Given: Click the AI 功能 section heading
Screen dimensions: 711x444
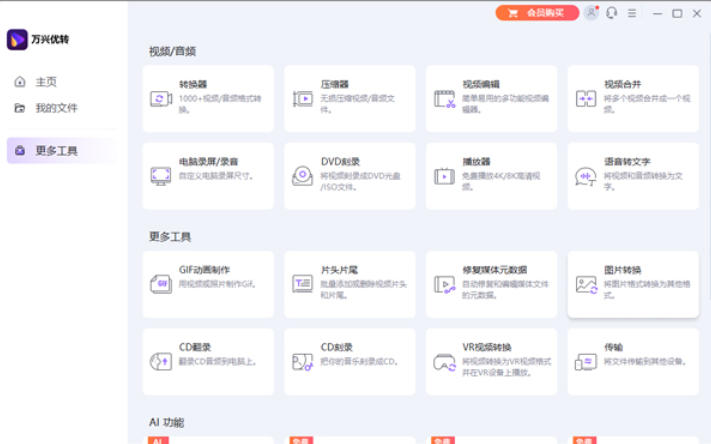Looking at the screenshot, I should pyautogui.click(x=166, y=422).
